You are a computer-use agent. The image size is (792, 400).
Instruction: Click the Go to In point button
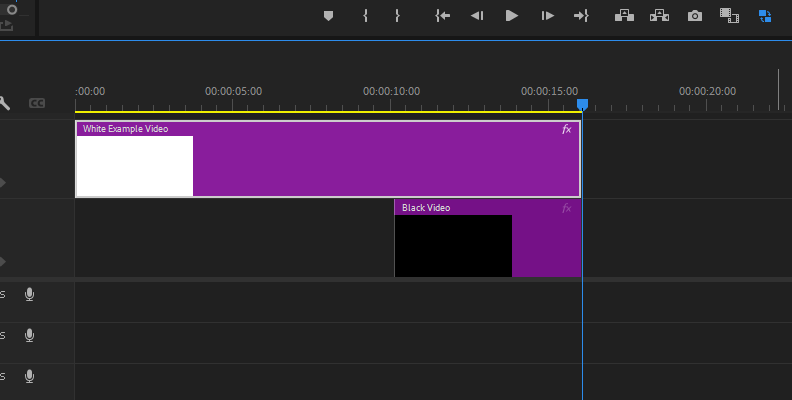point(443,16)
